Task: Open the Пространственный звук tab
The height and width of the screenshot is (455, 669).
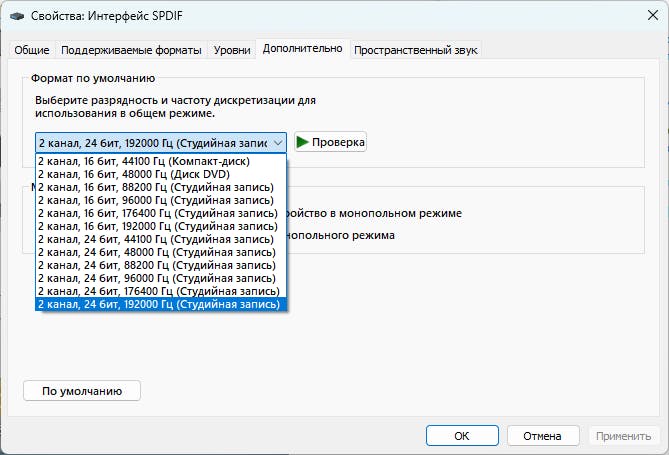Action: (416, 50)
